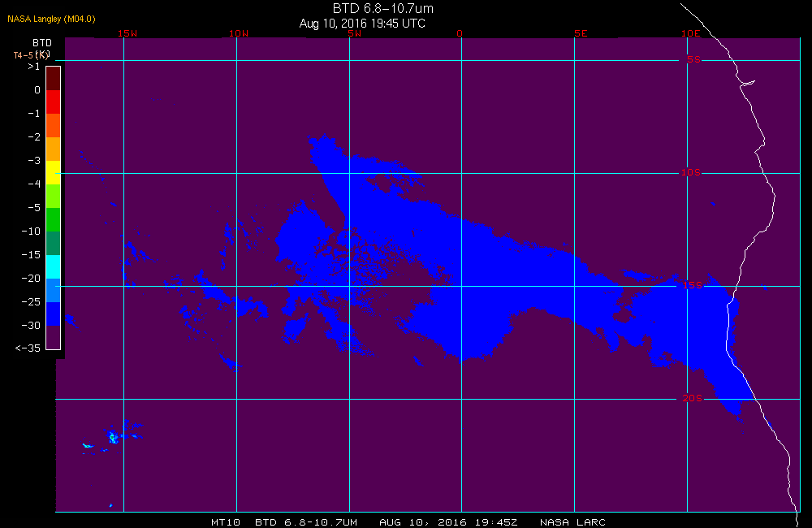Click the -20 legend value label

pos(31,279)
